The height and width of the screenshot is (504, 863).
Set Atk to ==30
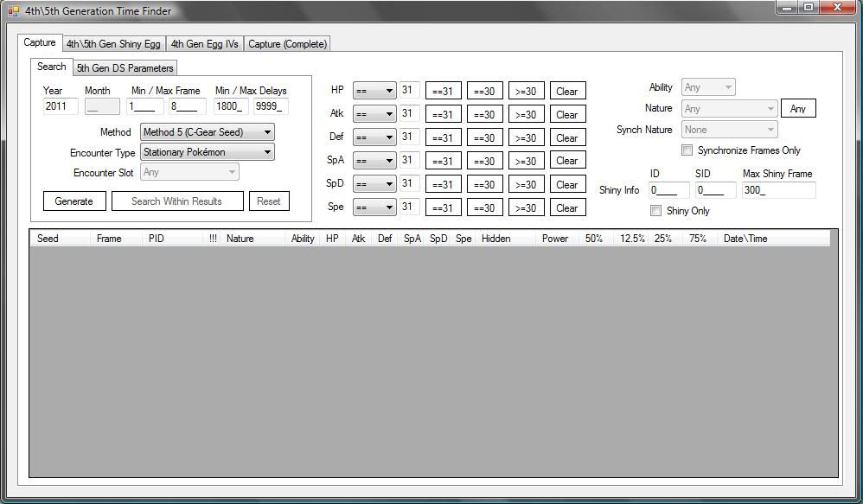coord(485,114)
